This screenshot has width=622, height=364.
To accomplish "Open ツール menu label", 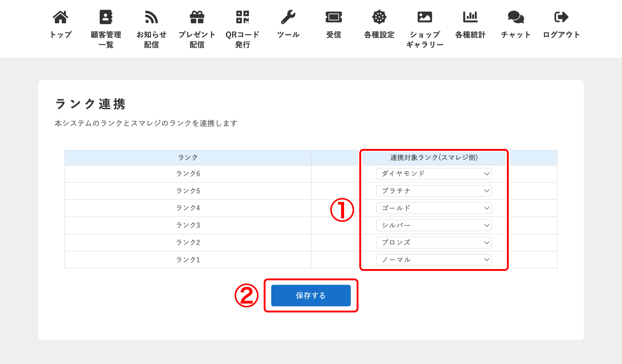I will tap(288, 35).
